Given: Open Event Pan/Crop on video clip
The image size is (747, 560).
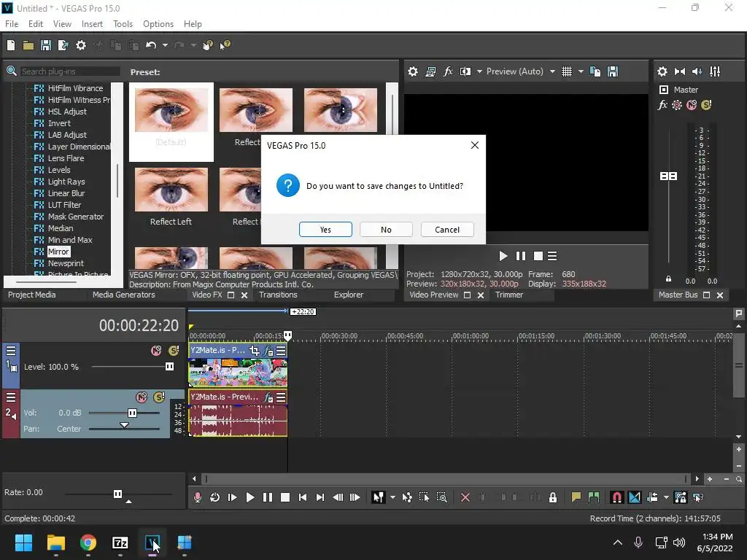Looking at the screenshot, I should tap(255, 351).
